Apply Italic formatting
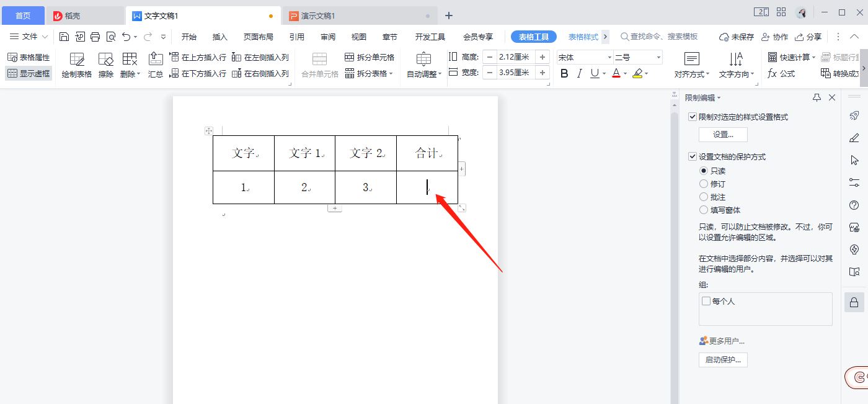The width and height of the screenshot is (868, 404). click(x=579, y=73)
